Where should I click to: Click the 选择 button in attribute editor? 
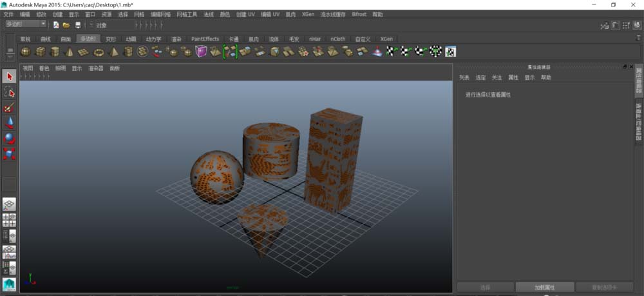click(x=485, y=287)
